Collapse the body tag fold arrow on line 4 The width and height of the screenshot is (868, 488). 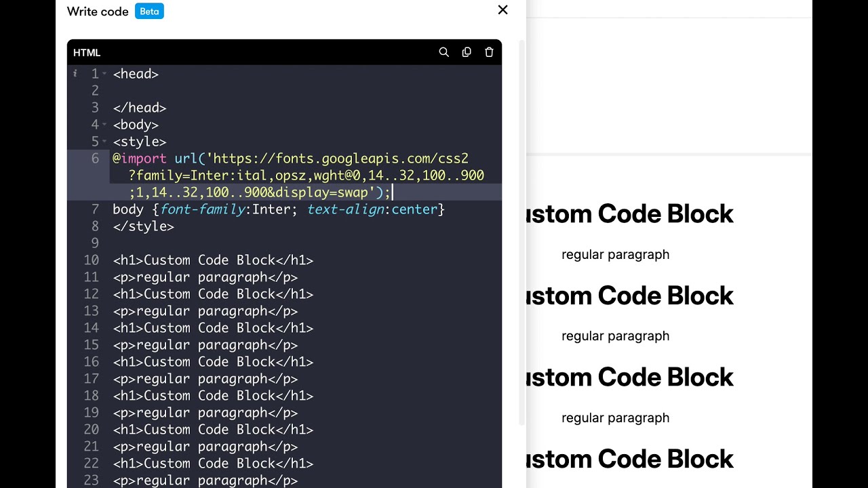click(104, 125)
